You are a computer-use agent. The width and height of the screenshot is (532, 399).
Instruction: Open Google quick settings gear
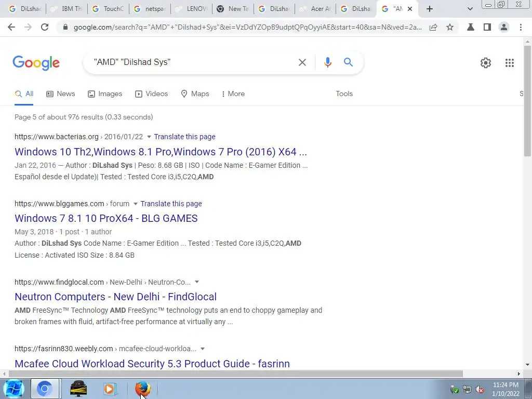486,63
